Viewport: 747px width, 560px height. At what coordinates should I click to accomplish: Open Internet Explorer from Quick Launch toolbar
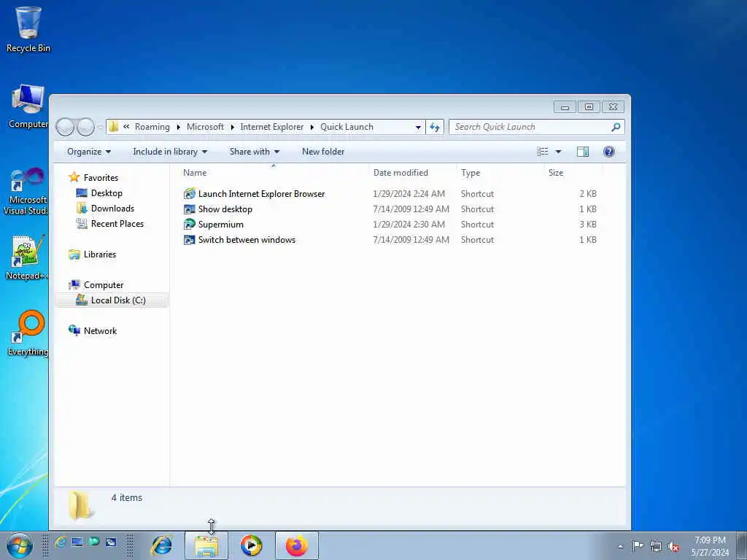pyautogui.click(x=61, y=542)
